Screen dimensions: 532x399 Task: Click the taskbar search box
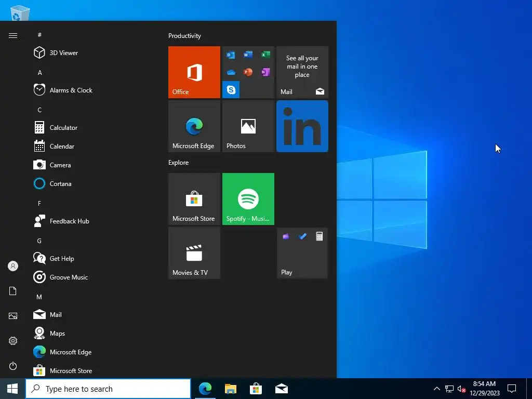[x=108, y=389]
